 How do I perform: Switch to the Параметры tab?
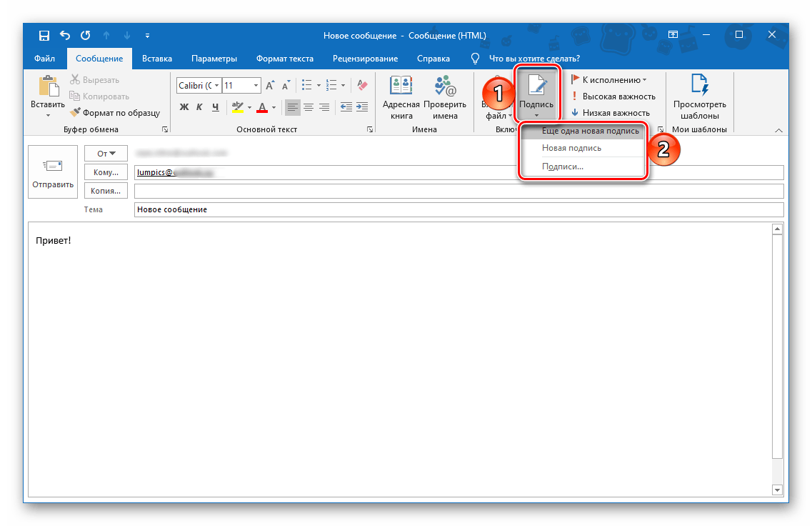point(214,59)
